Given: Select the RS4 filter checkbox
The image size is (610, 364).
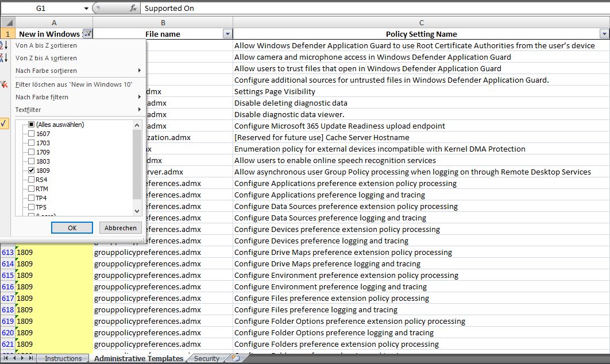Looking at the screenshot, I should point(32,180).
